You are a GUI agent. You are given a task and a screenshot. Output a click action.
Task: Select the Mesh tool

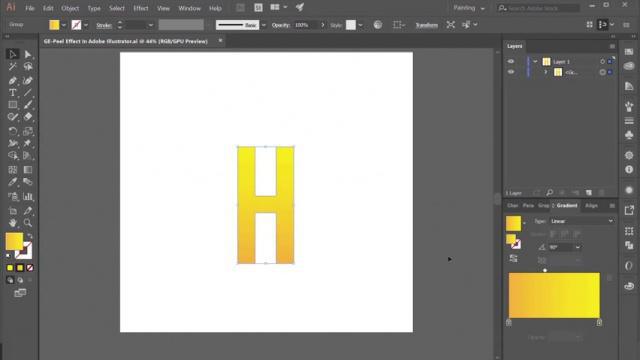click(12, 169)
